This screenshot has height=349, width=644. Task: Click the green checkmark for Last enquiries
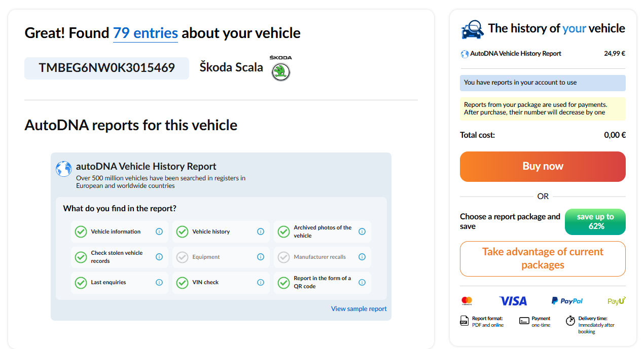[81, 282]
